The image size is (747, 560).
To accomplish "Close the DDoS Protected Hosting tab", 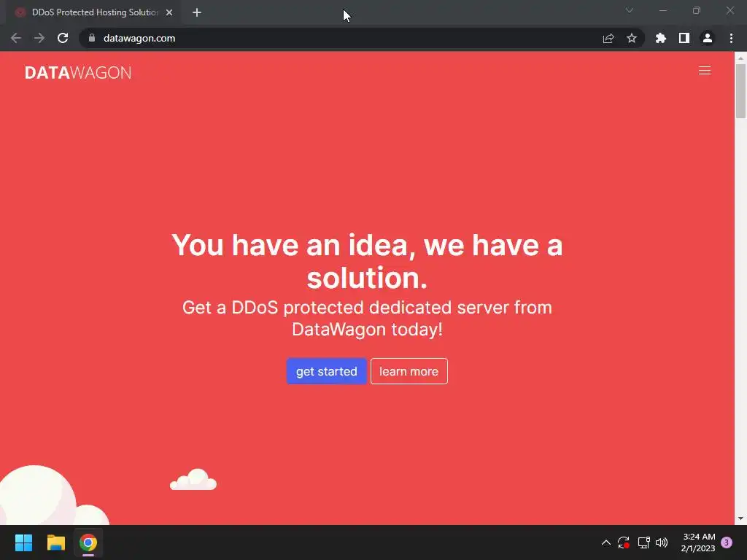I will click(169, 12).
